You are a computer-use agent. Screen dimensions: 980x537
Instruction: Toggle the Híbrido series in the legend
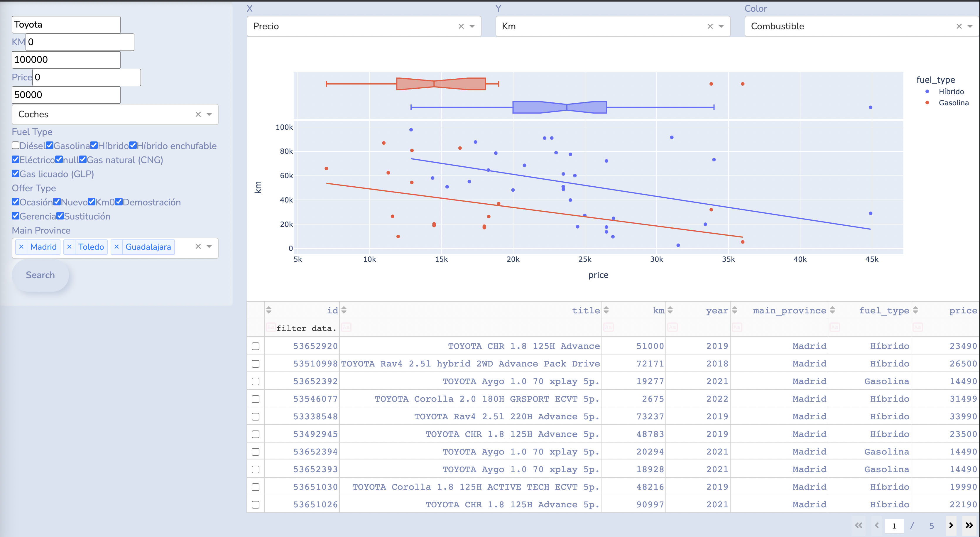tap(951, 92)
